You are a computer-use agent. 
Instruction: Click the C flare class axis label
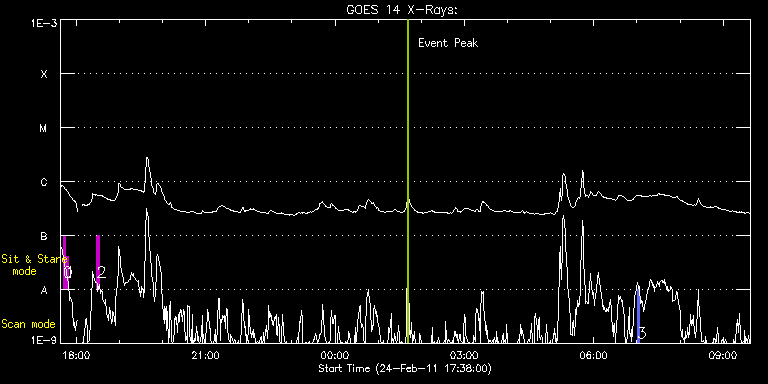[44, 182]
